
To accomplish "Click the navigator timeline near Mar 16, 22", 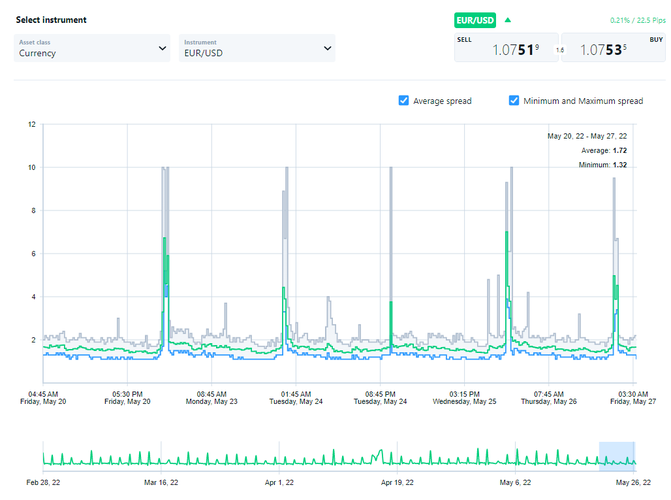I will click(x=160, y=457).
